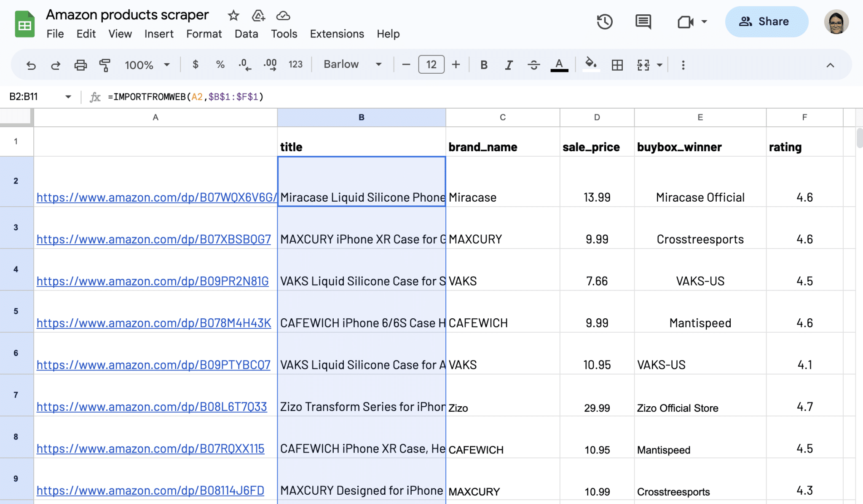Apply strikethrough formatting
The image size is (863, 504).
pyautogui.click(x=533, y=65)
